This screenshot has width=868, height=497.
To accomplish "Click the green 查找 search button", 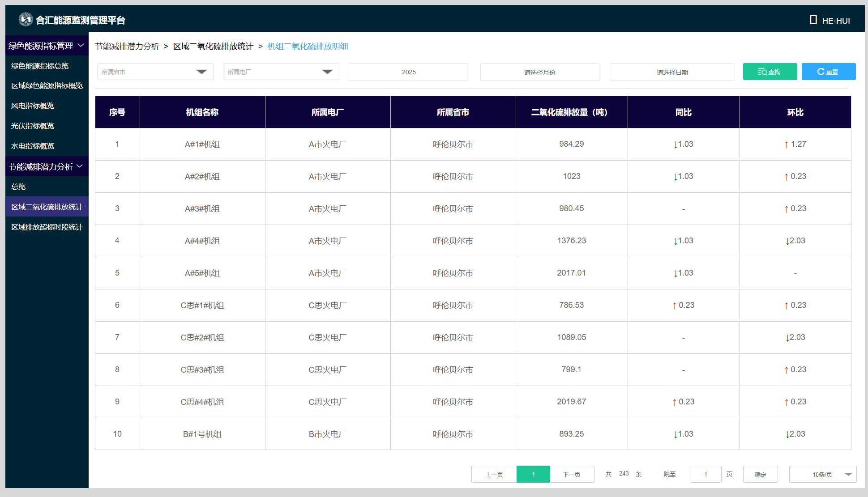I will pyautogui.click(x=770, y=72).
